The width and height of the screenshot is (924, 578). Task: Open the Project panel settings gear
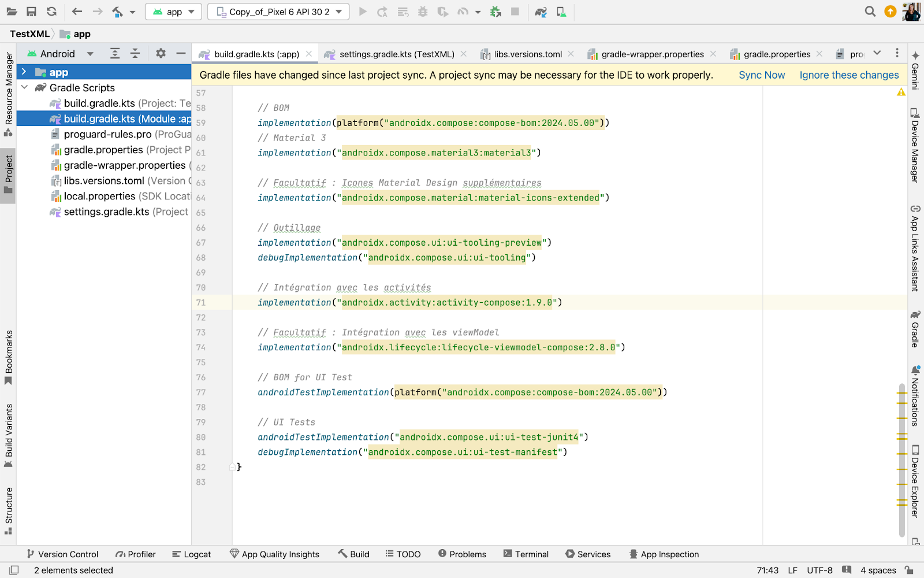pyautogui.click(x=161, y=53)
